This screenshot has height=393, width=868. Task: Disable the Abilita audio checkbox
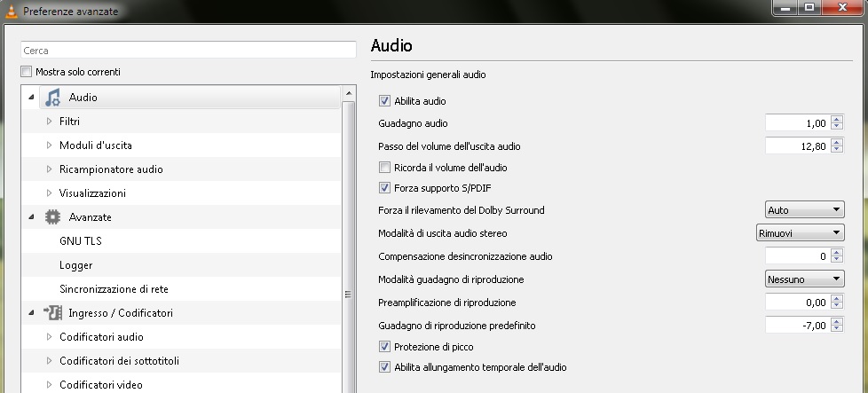pyautogui.click(x=384, y=101)
